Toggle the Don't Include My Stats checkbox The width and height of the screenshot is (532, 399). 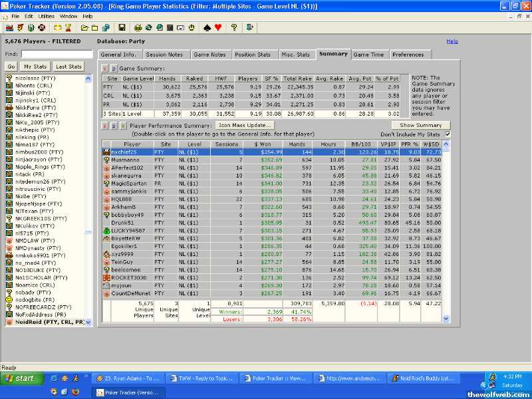447,134
